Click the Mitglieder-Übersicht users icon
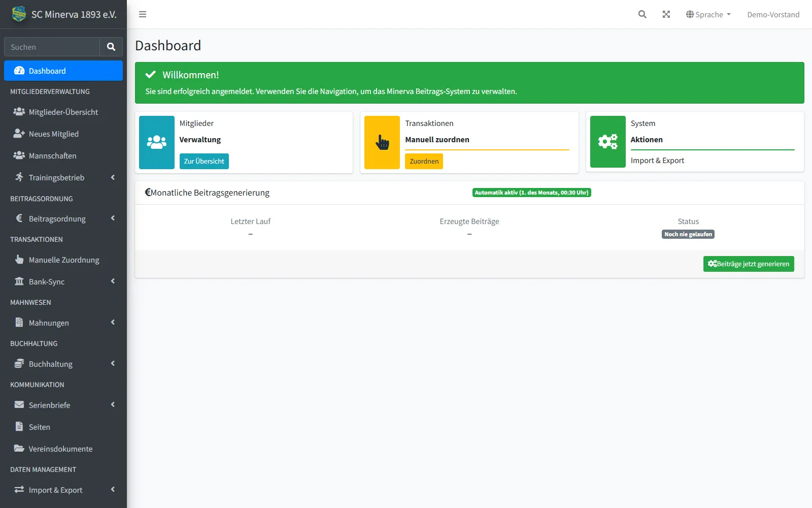Image resolution: width=812 pixels, height=508 pixels. click(19, 112)
